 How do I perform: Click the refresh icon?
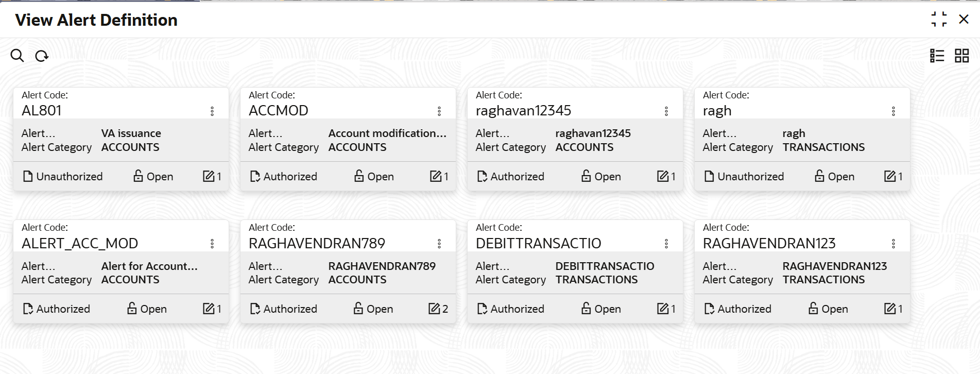pyautogui.click(x=42, y=56)
